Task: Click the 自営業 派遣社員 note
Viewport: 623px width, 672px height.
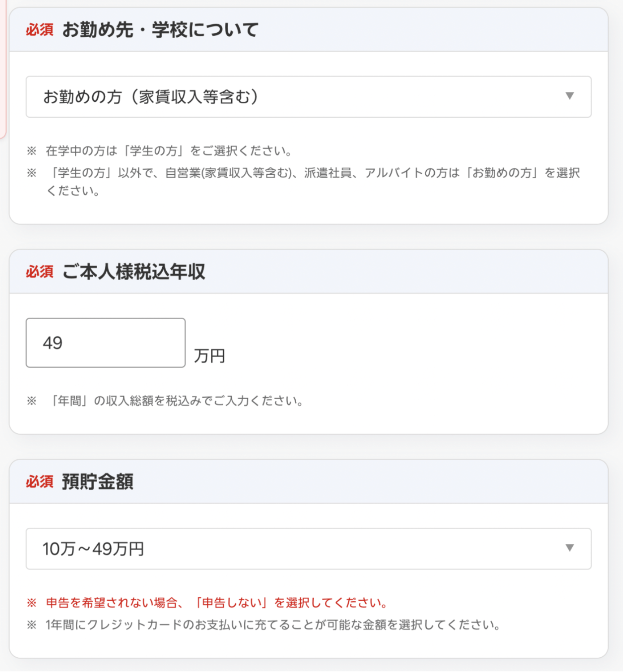Action: tap(312, 181)
